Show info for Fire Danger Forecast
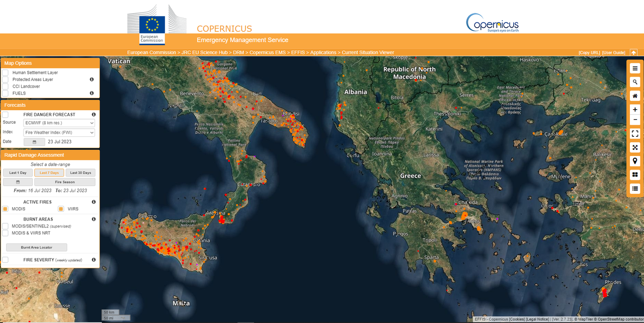Screen dimensions: 644x323 tap(94, 115)
